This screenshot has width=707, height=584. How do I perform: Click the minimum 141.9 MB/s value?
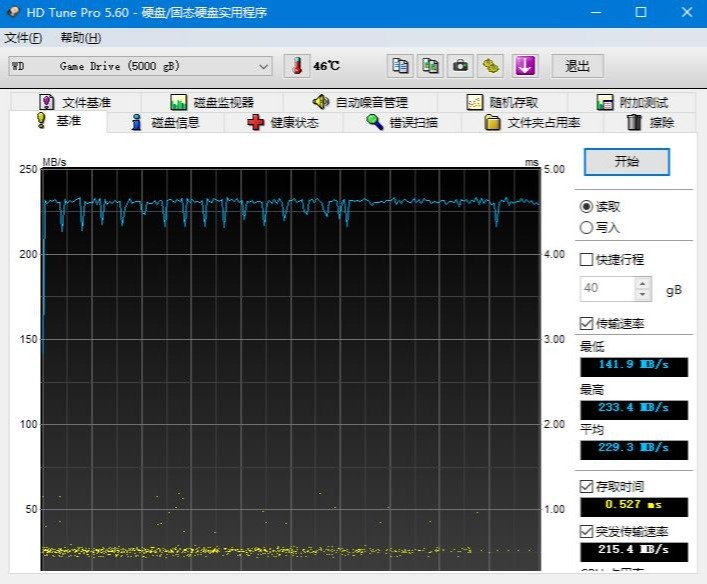coord(634,367)
